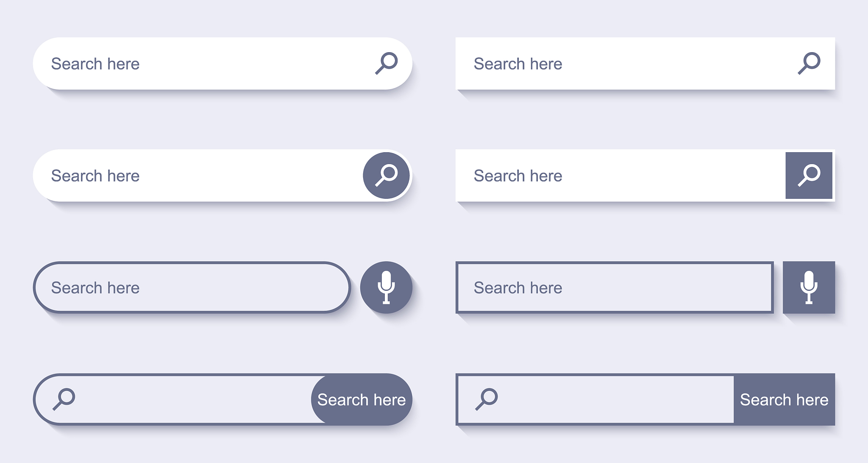Click empty input area of bottom-left pill search bar
This screenshot has width=868, height=463.
(x=191, y=399)
